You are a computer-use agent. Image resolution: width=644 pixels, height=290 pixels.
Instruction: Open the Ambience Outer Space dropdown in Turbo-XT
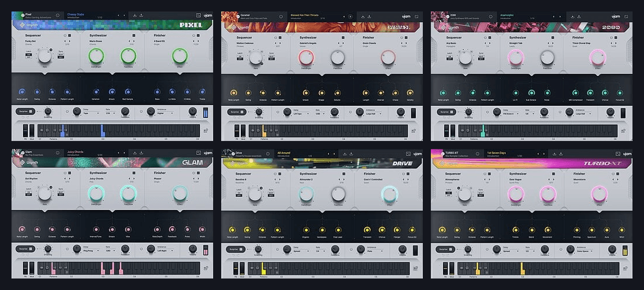point(585,251)
